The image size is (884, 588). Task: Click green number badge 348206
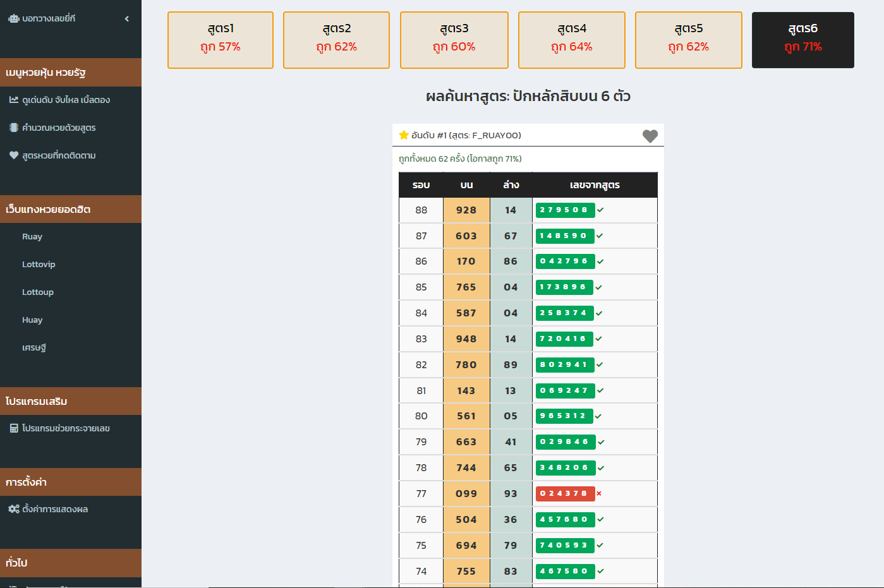[x=566, y=468]
